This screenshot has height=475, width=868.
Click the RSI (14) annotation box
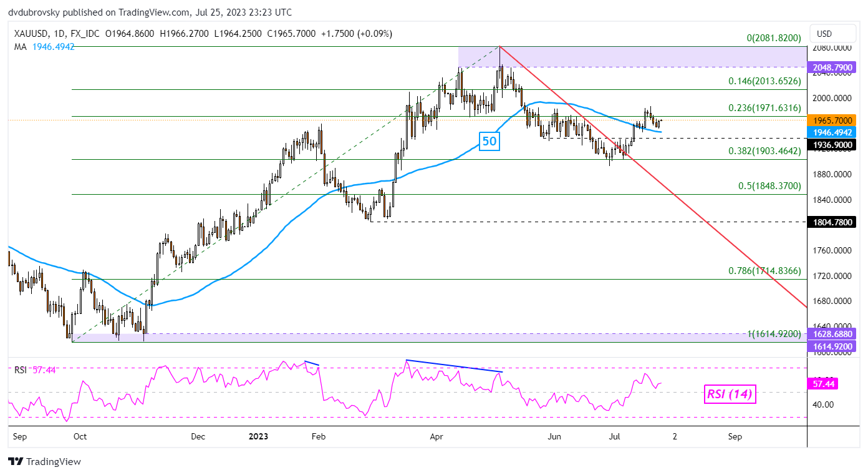tap(729, 394)
